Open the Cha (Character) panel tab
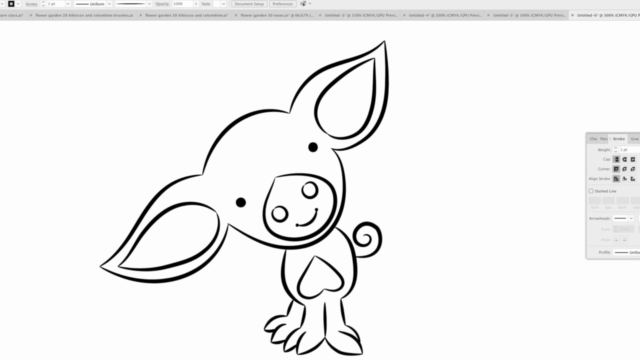Image resolution: width=640 pixels, height=360 pixels. 593,139
